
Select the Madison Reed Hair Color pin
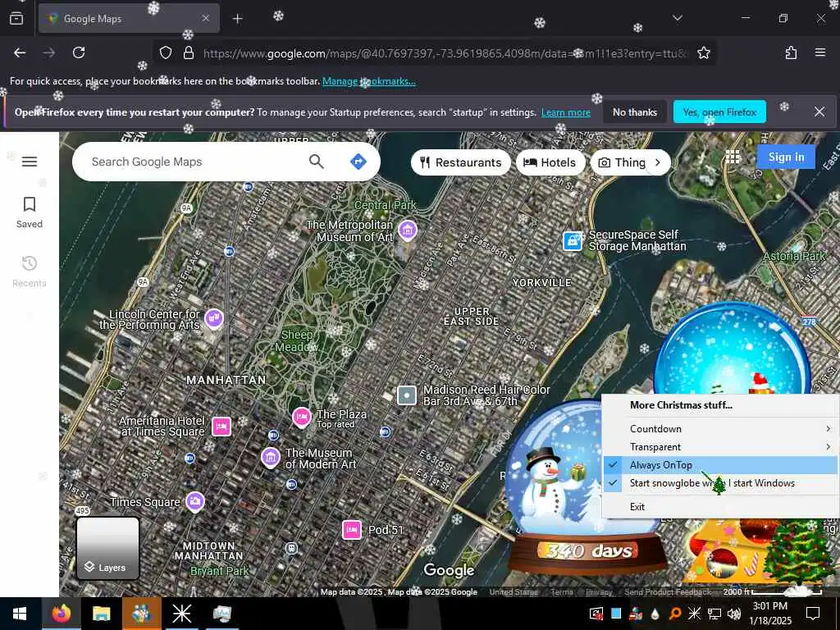[x=407, y=396]
